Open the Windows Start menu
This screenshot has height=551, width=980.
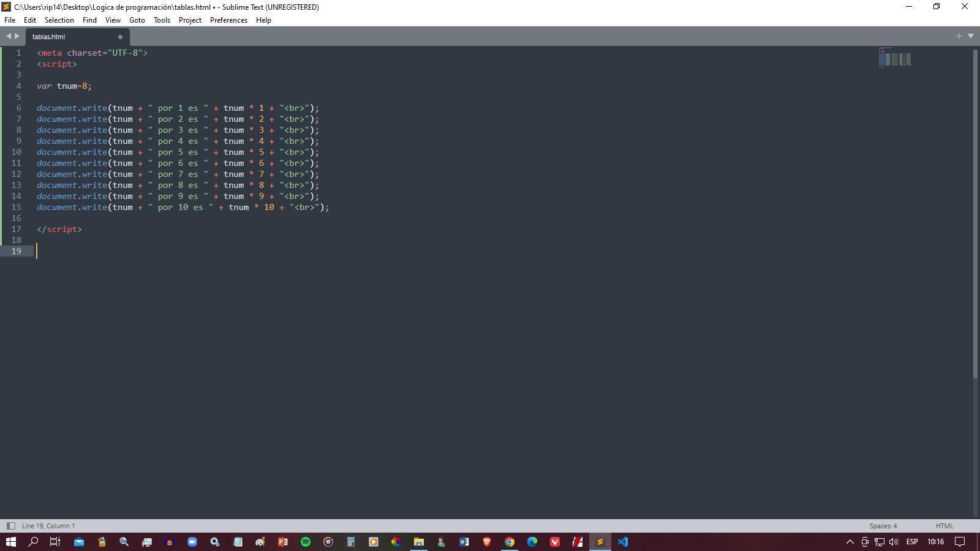click(x=11, y=542)
